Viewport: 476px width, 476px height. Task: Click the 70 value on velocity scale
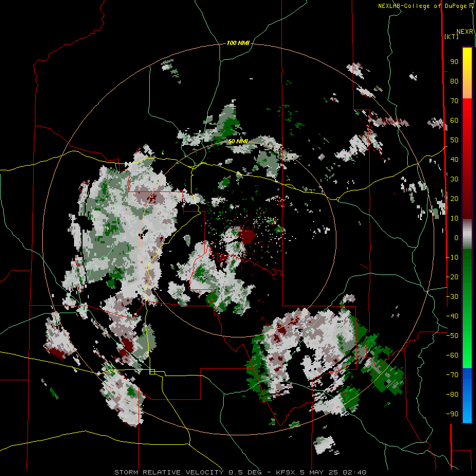tap(454, 100)
